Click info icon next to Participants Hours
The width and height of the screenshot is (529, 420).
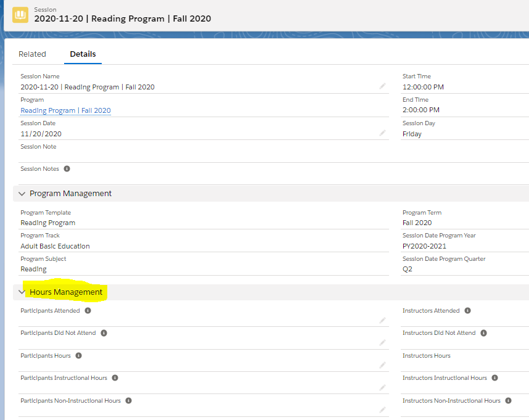click(x=78, y=356)
